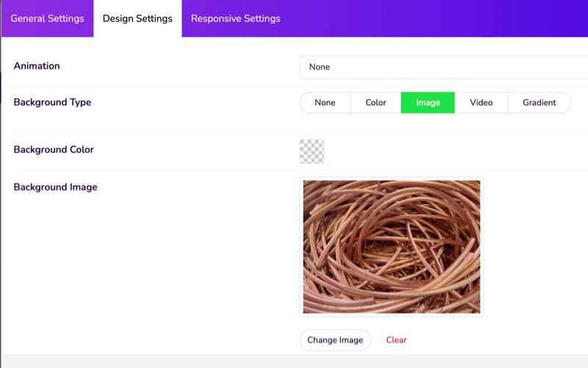This screenshot has width=588, height=368.
Task: Go to the Responsive Settings tab
Action: point(235,18)
